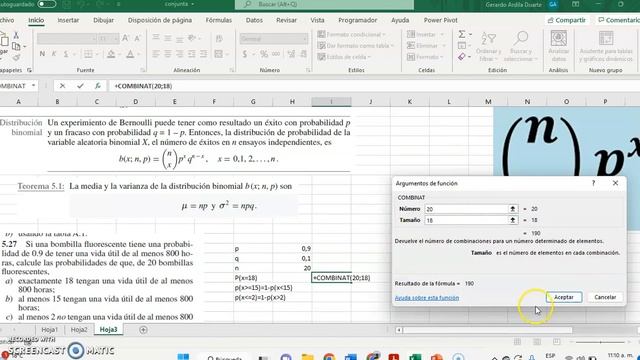Open Buscar y seleccionar tool
Viewport: 640px width, 360px height.
click(520, 46)
